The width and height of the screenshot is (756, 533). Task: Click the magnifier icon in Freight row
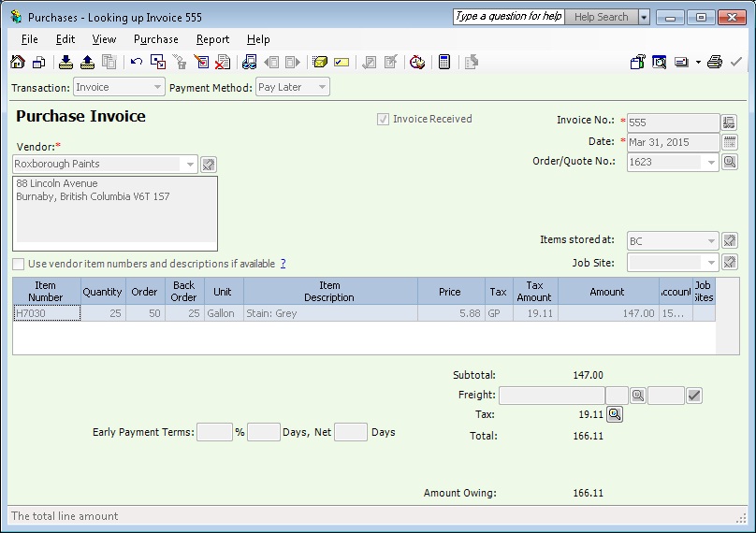point(638,396)
